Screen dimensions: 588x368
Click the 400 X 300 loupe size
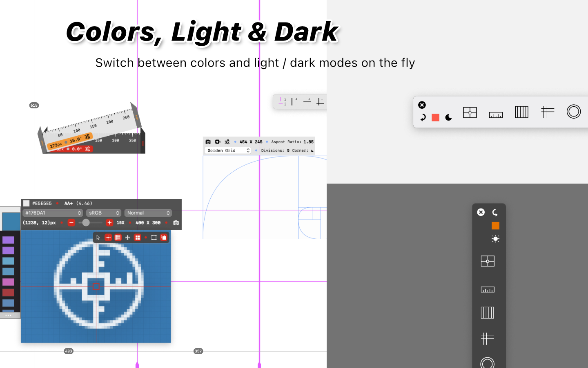(148, 223)
